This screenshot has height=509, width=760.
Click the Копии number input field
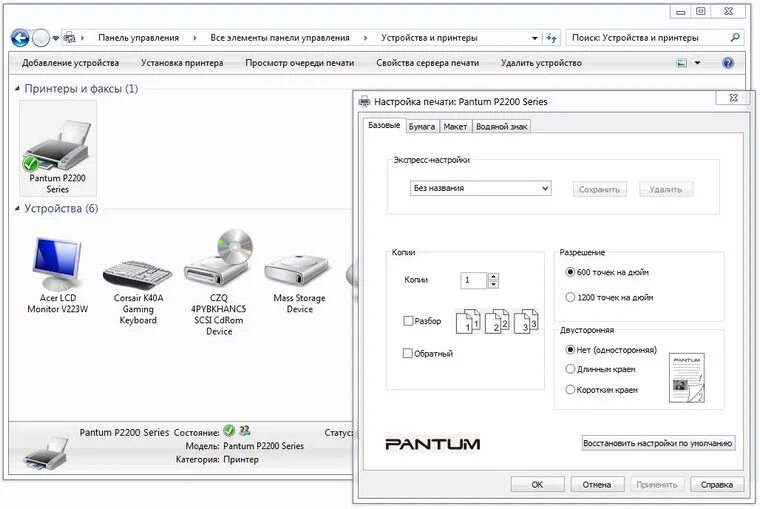point(474,280)
